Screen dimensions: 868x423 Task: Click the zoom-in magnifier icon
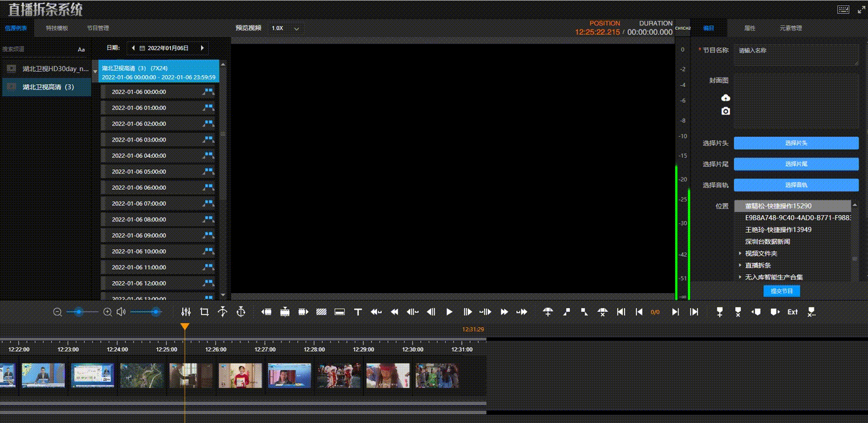[108, 312]
